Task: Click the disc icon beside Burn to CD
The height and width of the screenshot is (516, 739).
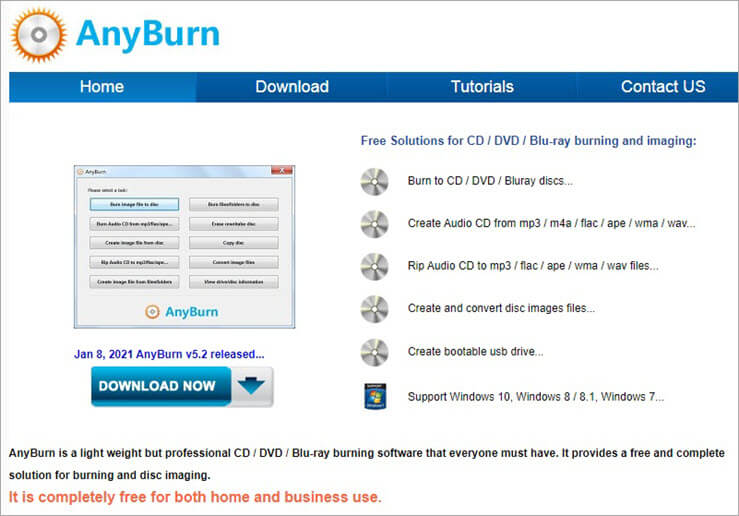Action: click(375, 181)
